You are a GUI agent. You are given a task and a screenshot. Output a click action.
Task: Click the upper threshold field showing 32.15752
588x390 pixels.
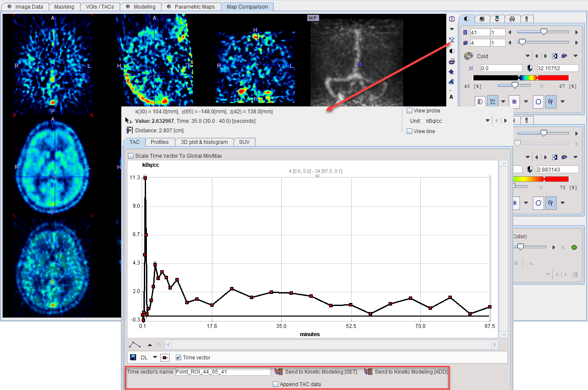click(x=558, y=68)
